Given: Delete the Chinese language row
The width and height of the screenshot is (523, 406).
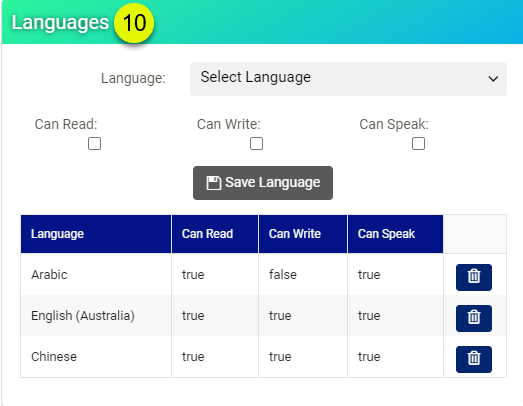Looking at the screenshot, I should [x=474, y=359].
